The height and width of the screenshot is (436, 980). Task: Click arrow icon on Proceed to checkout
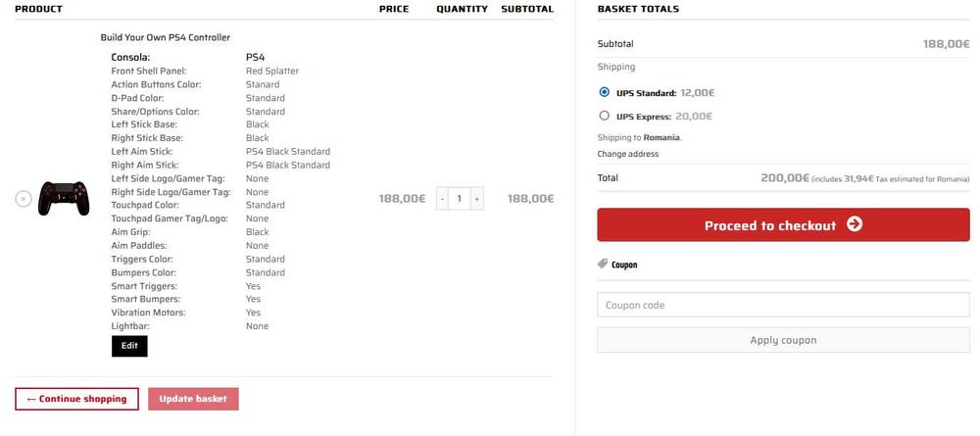click(855, 224)
